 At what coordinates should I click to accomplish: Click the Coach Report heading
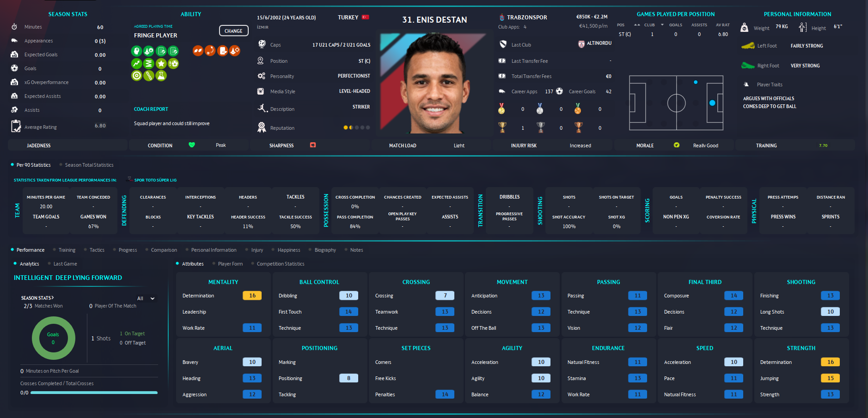151,109
